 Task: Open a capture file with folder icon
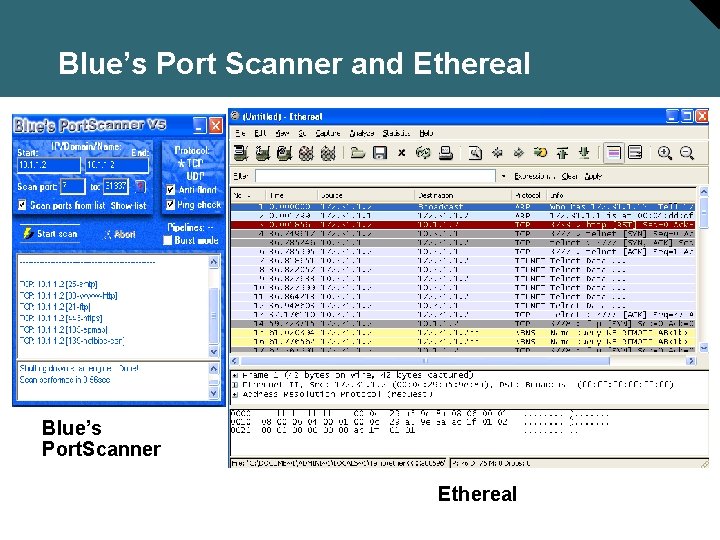coord(358,152)
